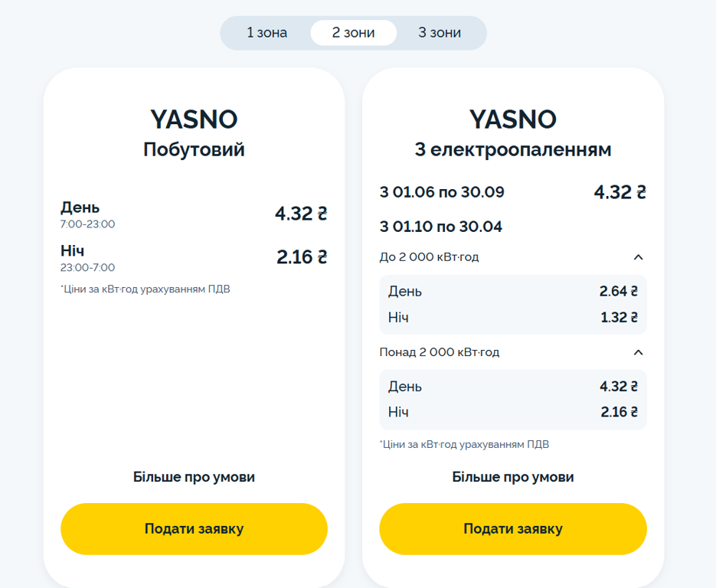Switch to the '3 зони' tab
716x588 pixels.
(x=440, y=33)
